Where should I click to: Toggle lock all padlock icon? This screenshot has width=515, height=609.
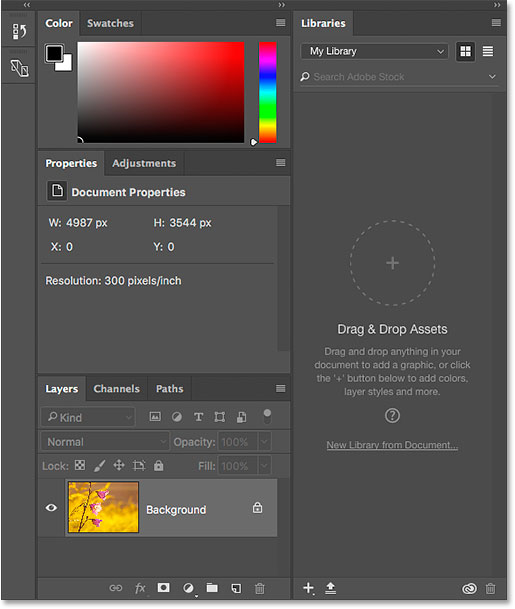point(158,465)
